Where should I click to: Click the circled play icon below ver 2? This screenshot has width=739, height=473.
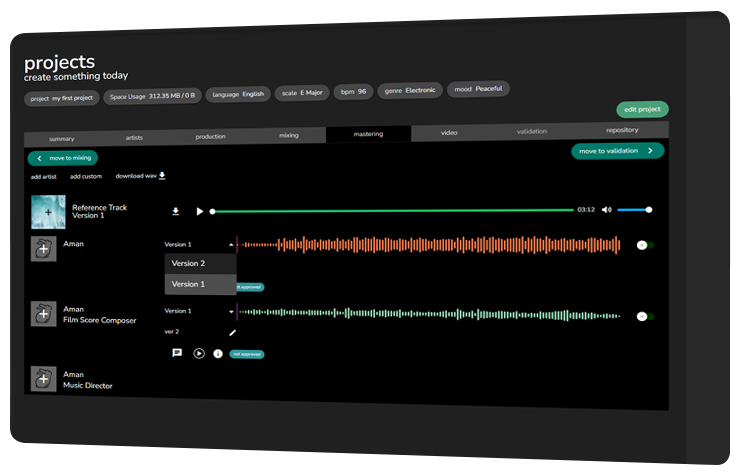(x=199, y=353)
